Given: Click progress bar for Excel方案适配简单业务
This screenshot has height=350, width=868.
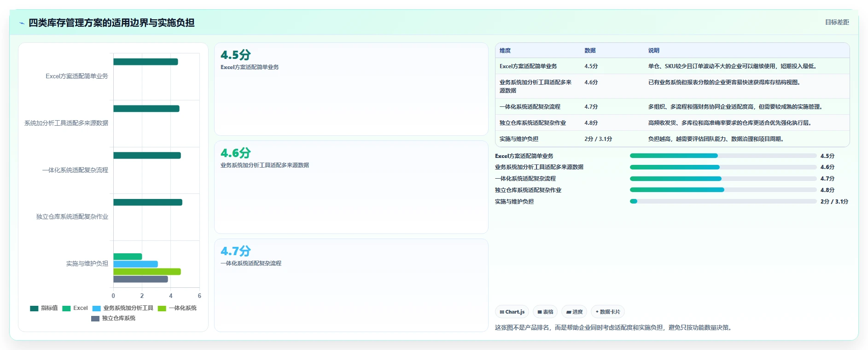Looking at the screenshot, I should (x=723, y=156).
